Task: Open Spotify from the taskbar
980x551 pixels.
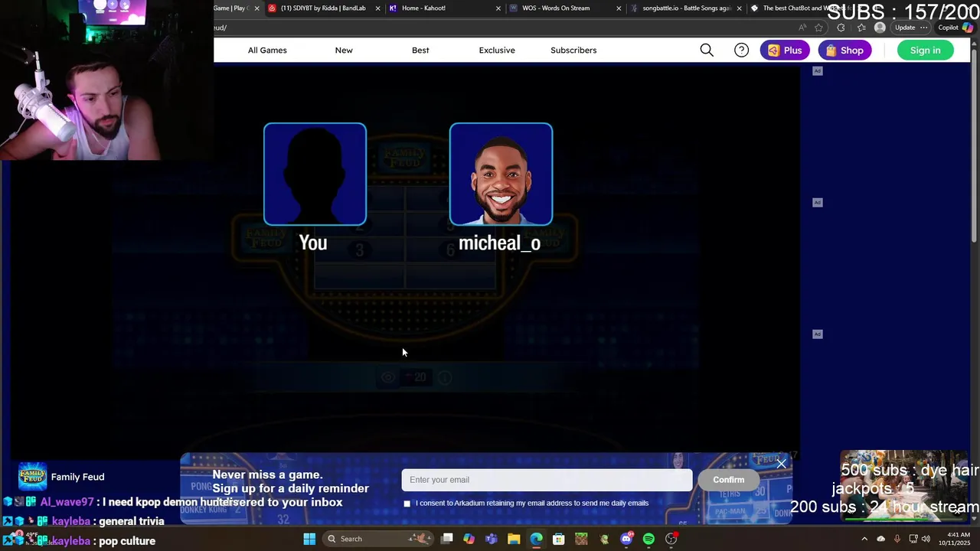Action: 648,539
